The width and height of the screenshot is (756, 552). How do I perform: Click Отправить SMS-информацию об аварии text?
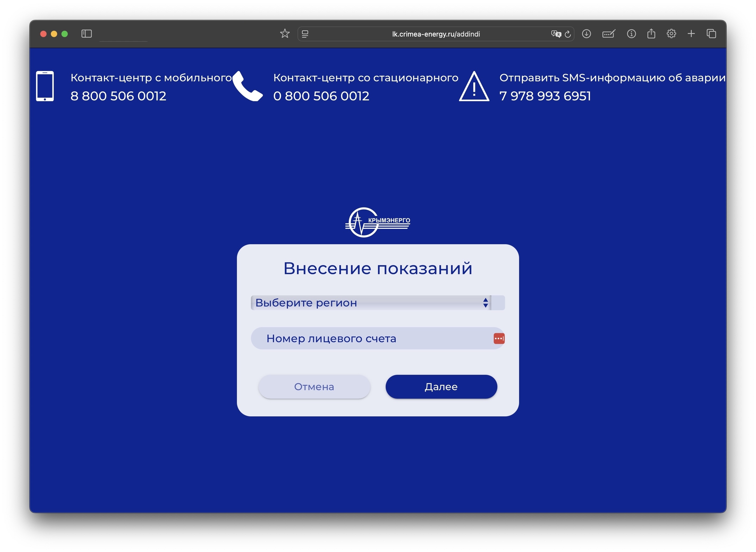[x=613, y=78]
